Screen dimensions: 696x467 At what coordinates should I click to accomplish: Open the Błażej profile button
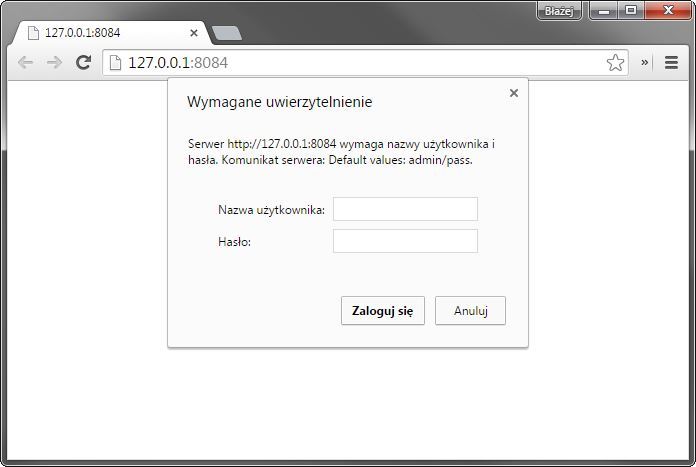pyautogui.click(x=559, y=11)
